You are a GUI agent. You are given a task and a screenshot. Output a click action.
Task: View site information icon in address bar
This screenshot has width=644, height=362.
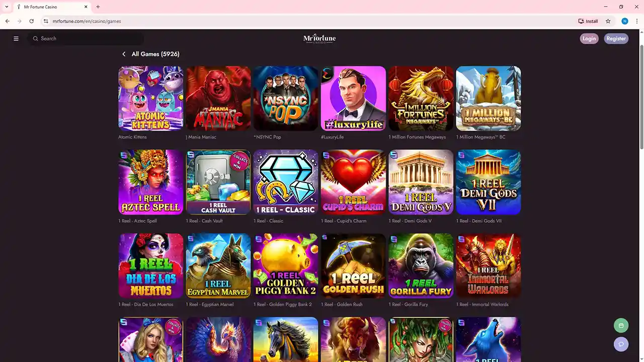point(46,21)
